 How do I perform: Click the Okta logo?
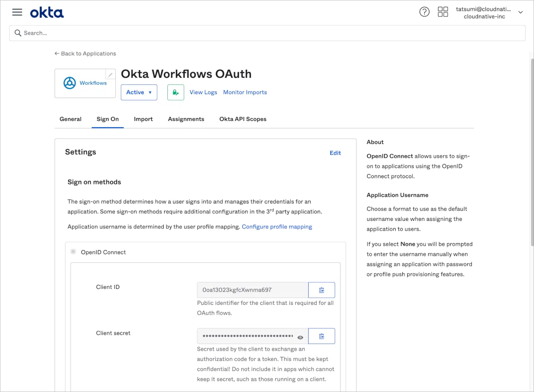pos(47,12)
